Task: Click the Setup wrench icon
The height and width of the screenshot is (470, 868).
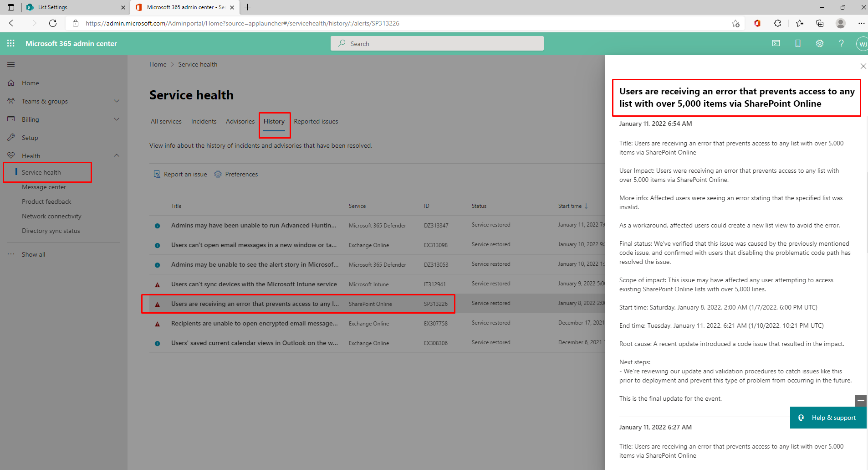Action: [11, 138]
